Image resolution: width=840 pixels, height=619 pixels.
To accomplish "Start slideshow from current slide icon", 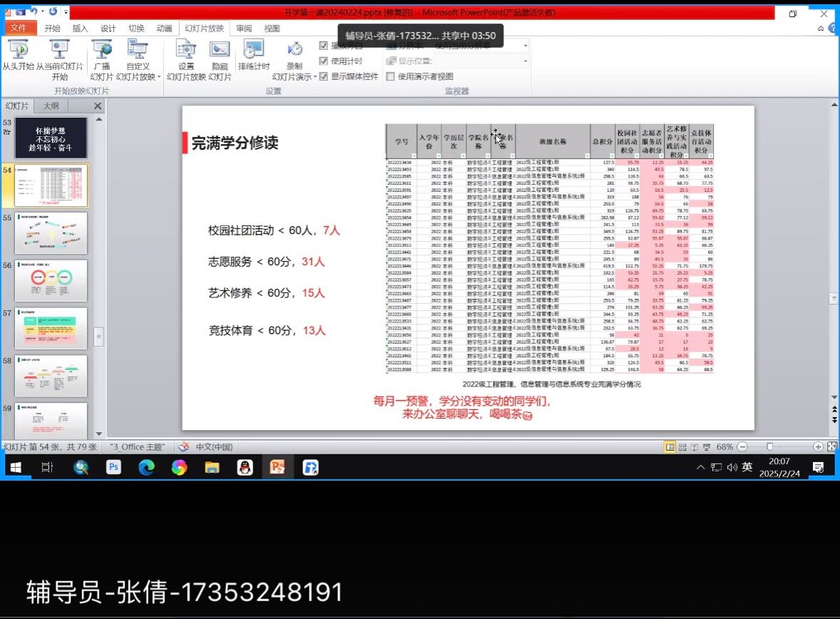I will point(60,50).
